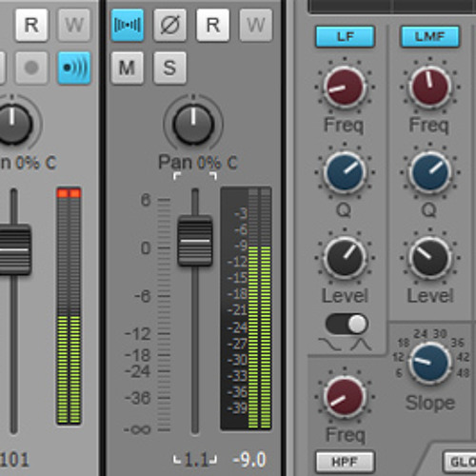Solo the channel with S
The width and height of the screenshot is (476, 476).
[170, 68]
